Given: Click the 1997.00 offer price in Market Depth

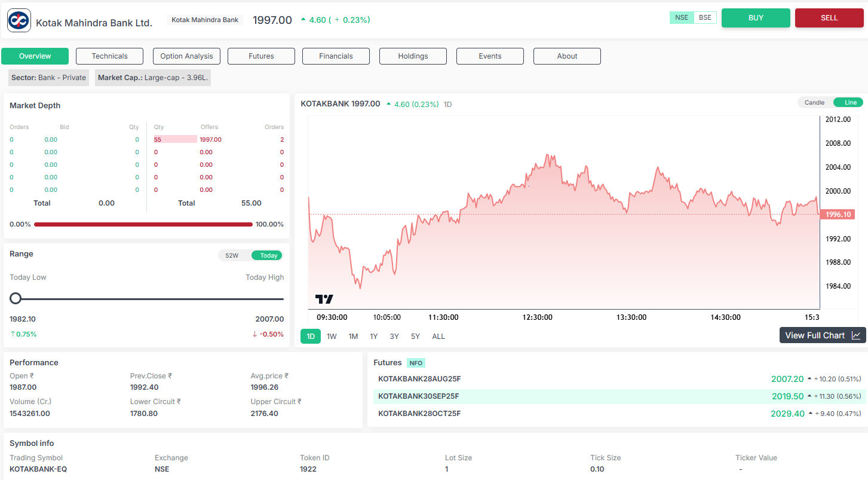Looking at the screenshot, I should pyautogui.click(x=210, y=139).
